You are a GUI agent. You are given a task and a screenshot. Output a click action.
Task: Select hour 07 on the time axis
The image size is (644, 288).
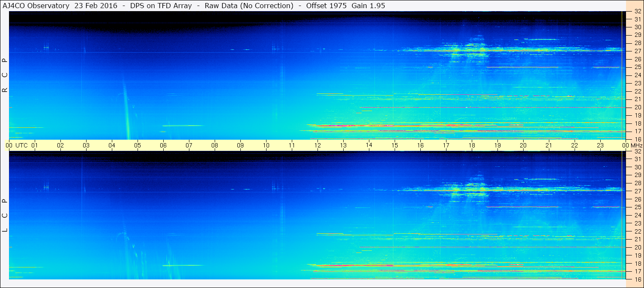tap(189, 145)
